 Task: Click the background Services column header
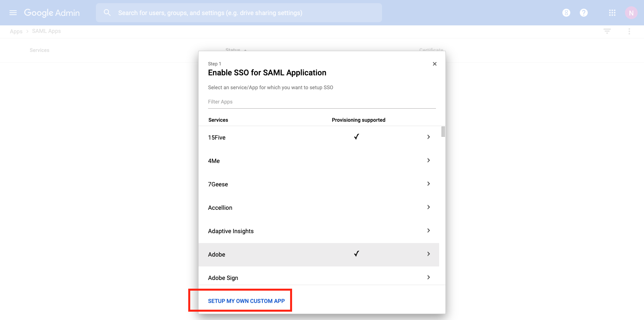[x=40, y=50]
